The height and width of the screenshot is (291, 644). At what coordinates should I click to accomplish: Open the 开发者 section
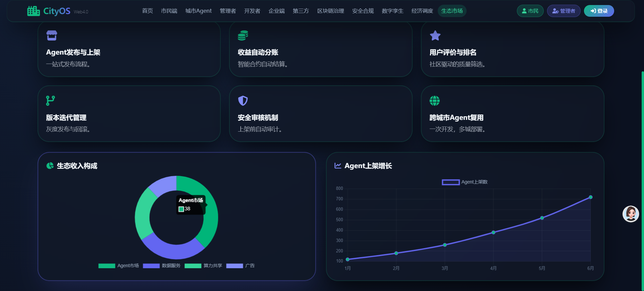(252, 11)
